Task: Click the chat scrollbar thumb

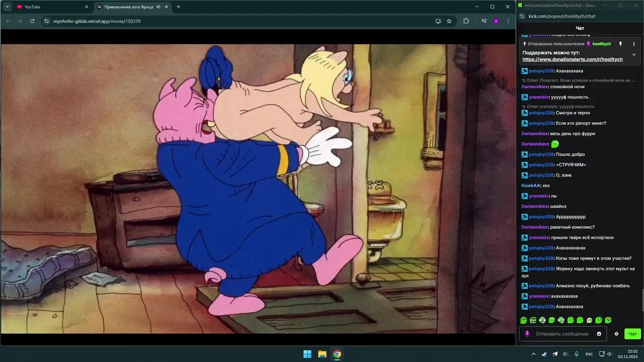Action: tap(642, 301)
